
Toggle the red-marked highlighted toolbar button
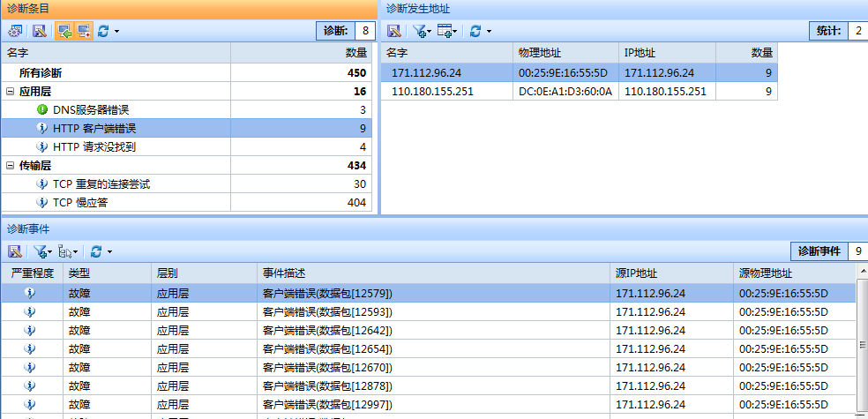click(x=83, y=31)
